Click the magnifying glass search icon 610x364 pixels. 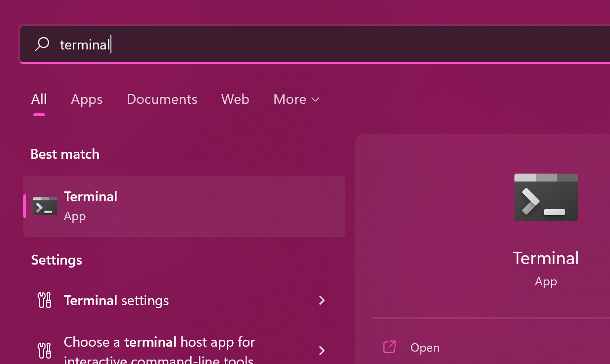[42, 44]
